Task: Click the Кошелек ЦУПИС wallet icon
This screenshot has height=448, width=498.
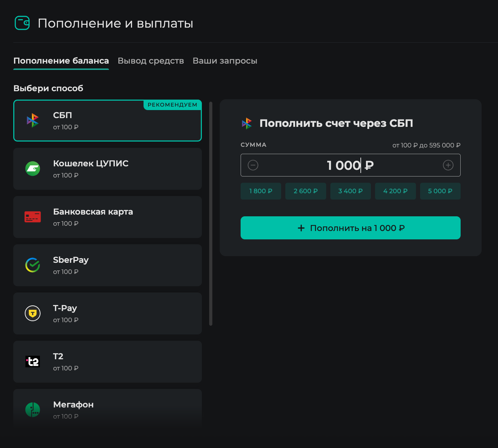Action: [x=32, y=168]
